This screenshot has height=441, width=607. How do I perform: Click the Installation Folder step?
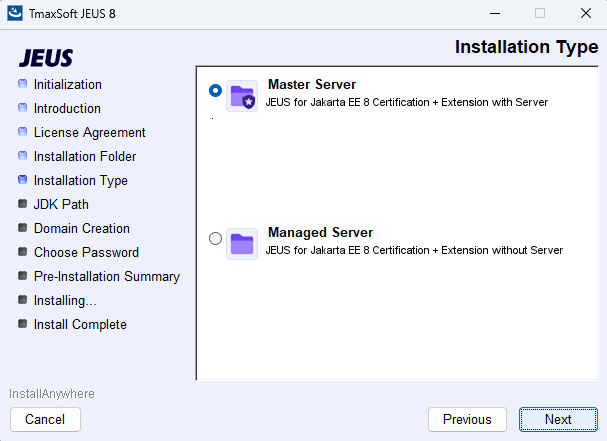pyautogui.click(x=85, y=157)
